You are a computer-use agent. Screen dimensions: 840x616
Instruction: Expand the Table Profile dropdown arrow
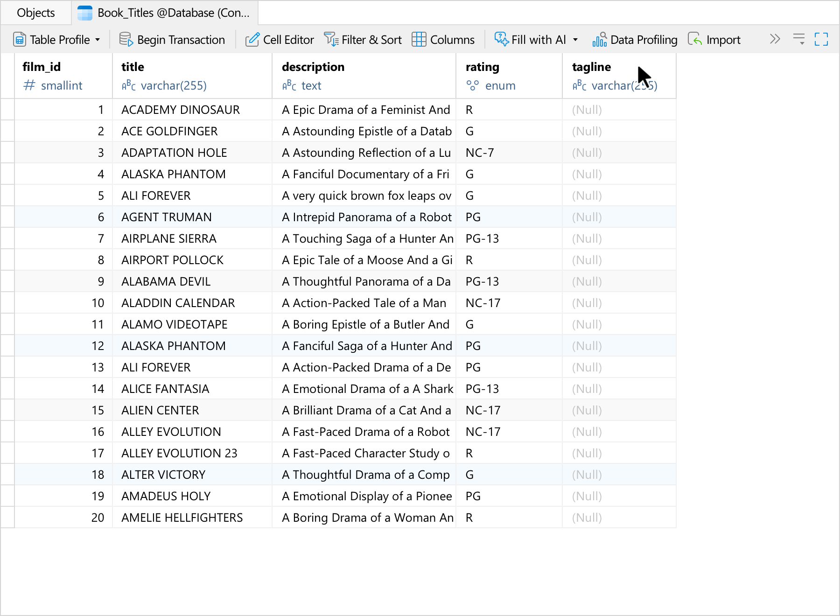click(x=98, y=40)
